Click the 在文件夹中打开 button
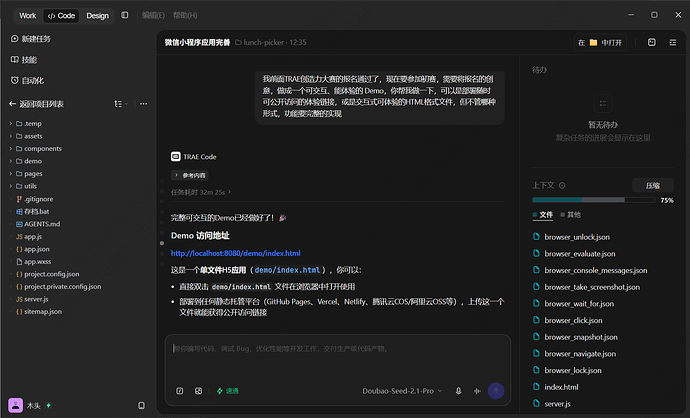 point(600,43)
